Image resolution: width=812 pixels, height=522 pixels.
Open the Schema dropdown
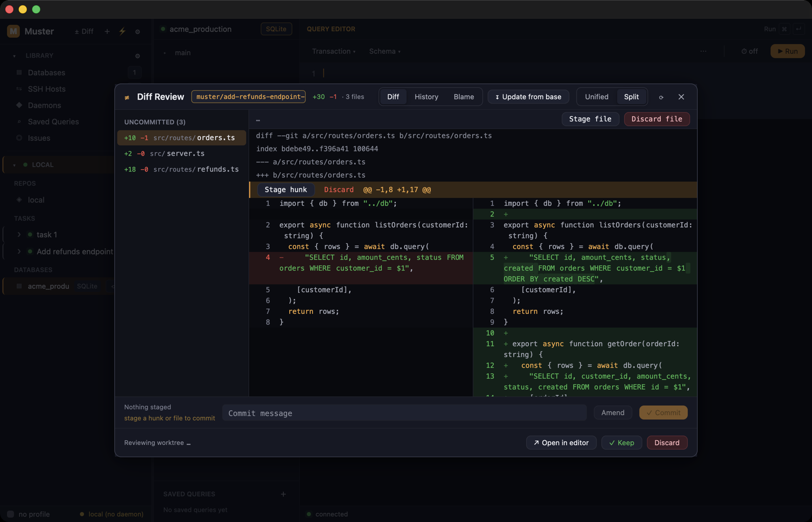(385, 51)
